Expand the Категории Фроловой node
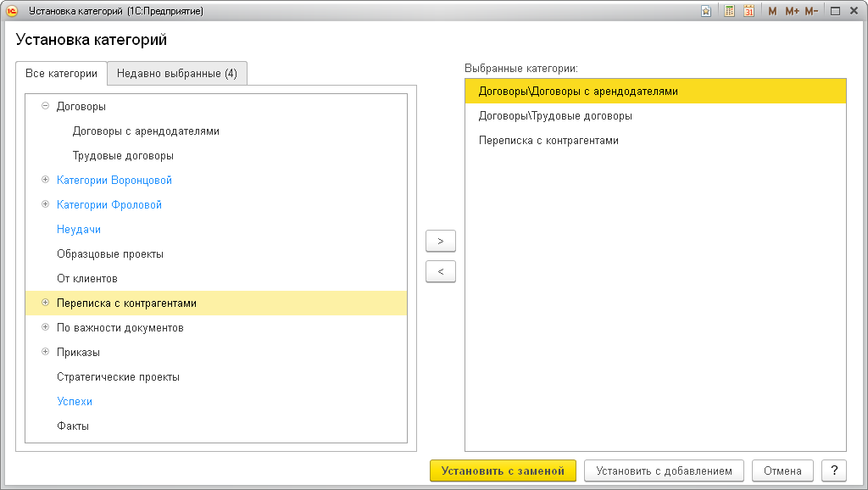The height and width of the screenshot is (490, 868). pyautogui.click(x=46, y=204)
